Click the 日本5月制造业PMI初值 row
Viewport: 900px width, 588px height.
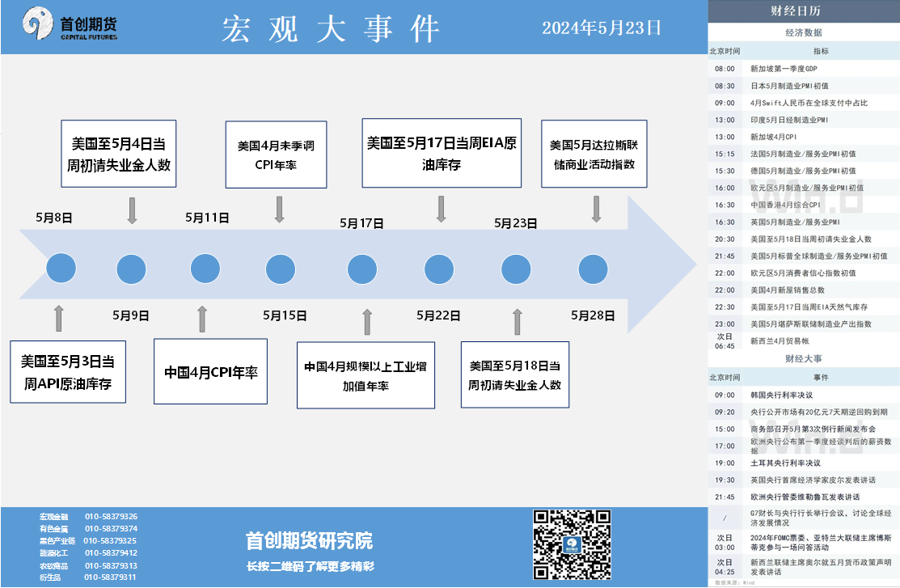click(x=804, y=86)
